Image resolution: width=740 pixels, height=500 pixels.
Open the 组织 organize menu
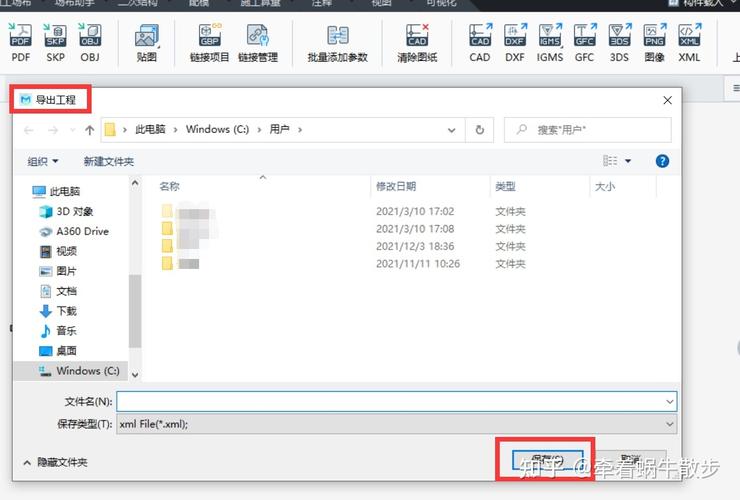(43, 161)
